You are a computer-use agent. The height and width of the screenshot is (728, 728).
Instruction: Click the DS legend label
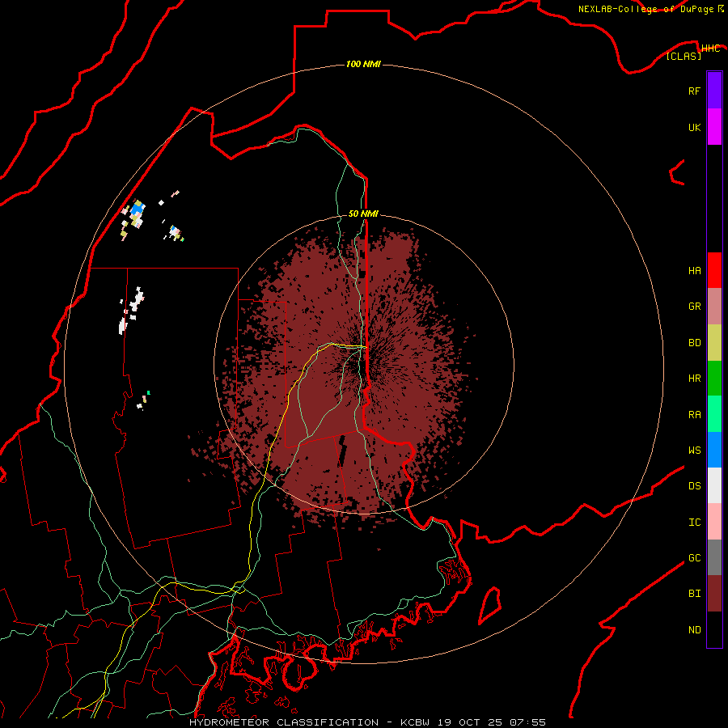point(694,485)
